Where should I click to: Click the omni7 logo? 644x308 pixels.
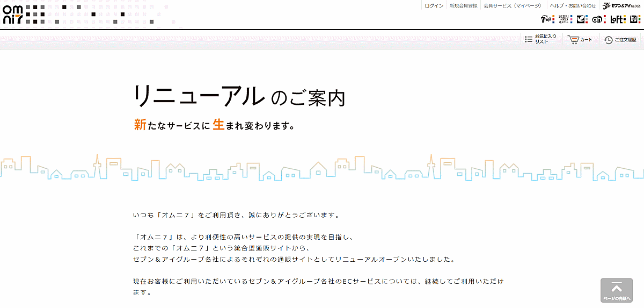12,14
